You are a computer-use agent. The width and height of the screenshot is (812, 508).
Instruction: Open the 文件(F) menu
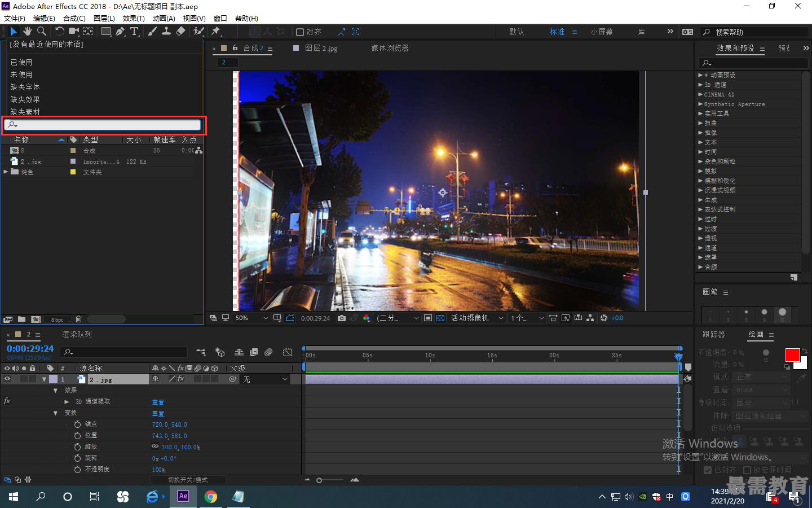click(14, 18)
